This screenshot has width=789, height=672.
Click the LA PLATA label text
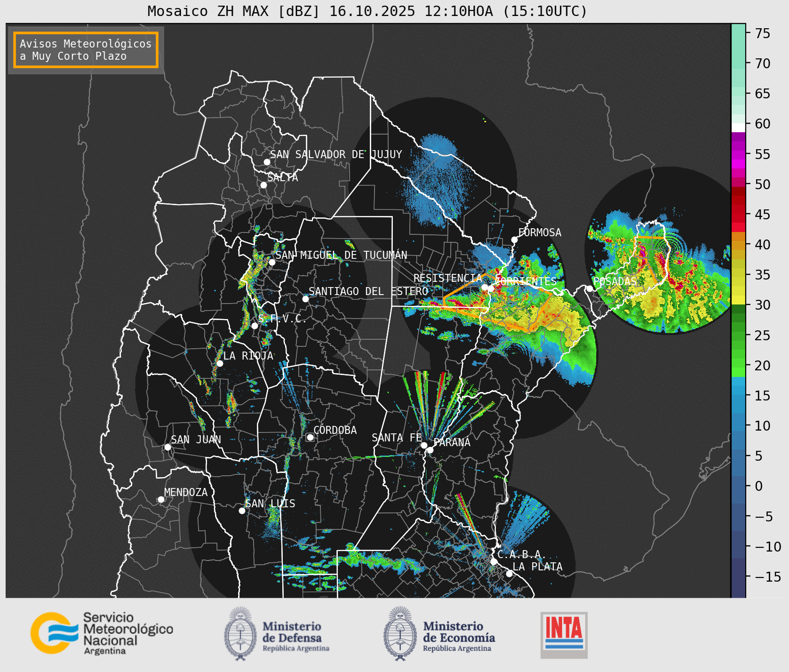pos(537,566)
